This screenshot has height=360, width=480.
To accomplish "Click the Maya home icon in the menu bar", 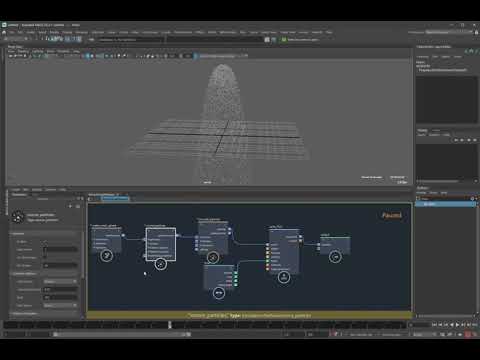I will pos(4,32).
